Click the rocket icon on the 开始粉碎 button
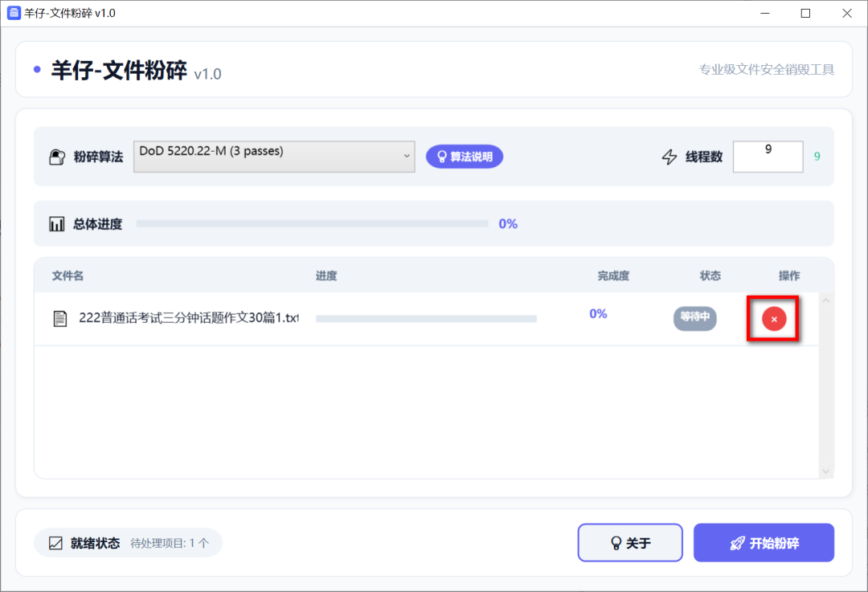Viewport: 868px width, 592px height. (x=737, y=544)
